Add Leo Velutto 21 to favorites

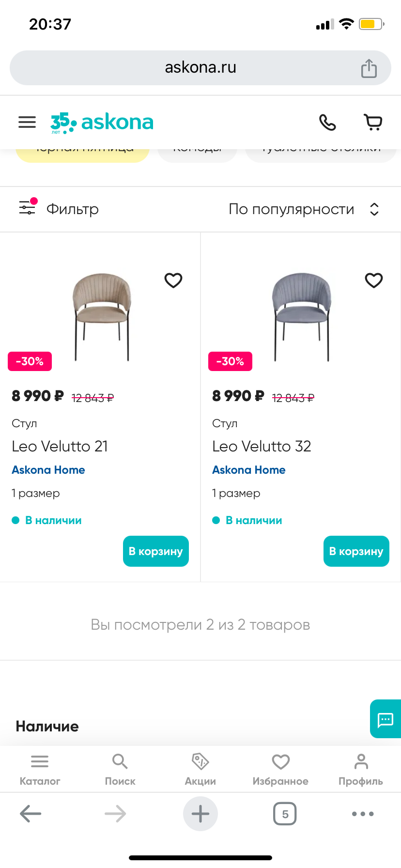coord(173,280)
